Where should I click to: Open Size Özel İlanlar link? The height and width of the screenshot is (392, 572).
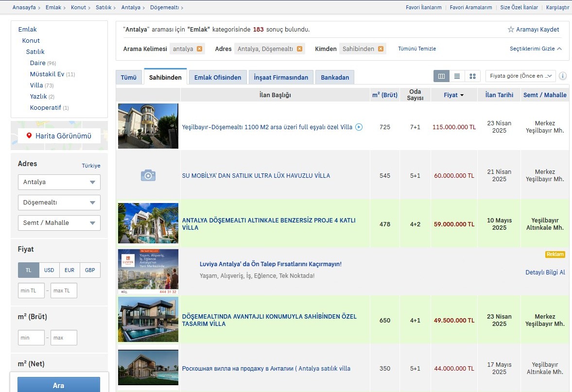[x=519, y=7]
